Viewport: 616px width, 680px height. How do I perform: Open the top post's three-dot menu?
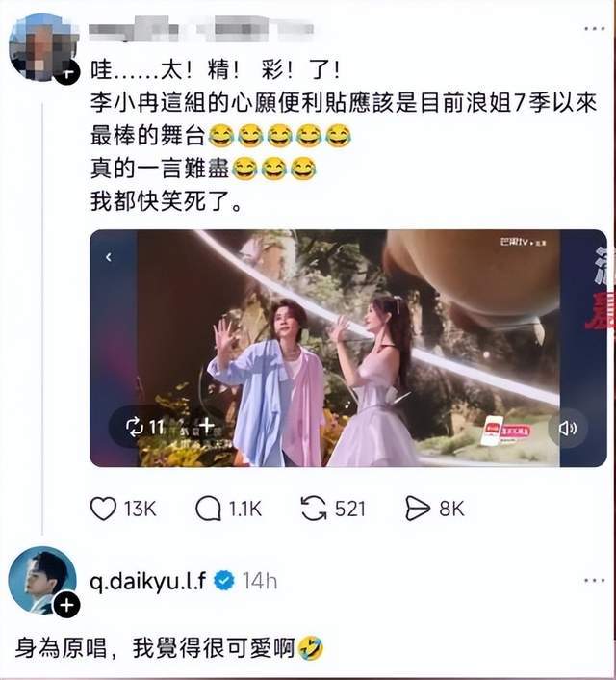point(594,29)
